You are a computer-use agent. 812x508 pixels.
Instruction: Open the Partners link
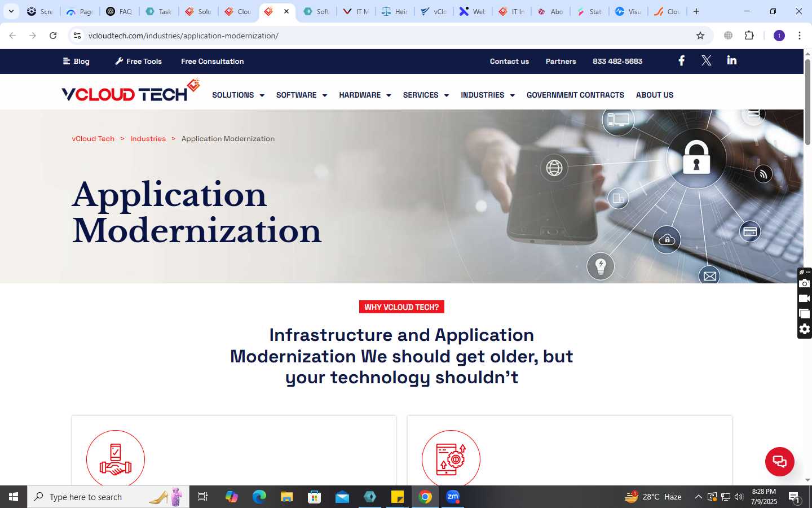click(x=561, y=61)
